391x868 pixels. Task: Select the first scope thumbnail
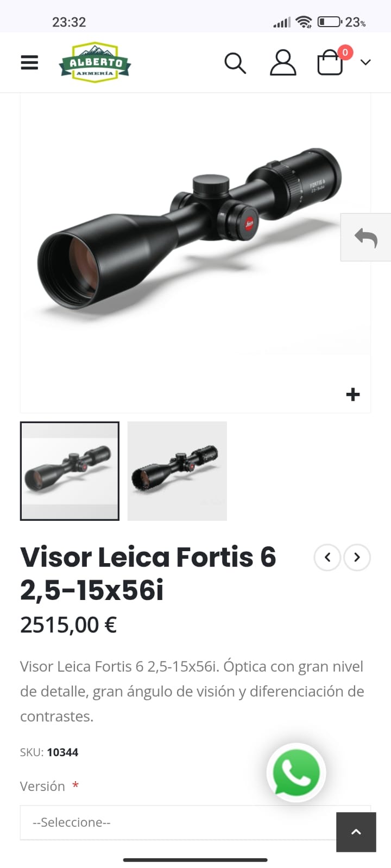70,471
